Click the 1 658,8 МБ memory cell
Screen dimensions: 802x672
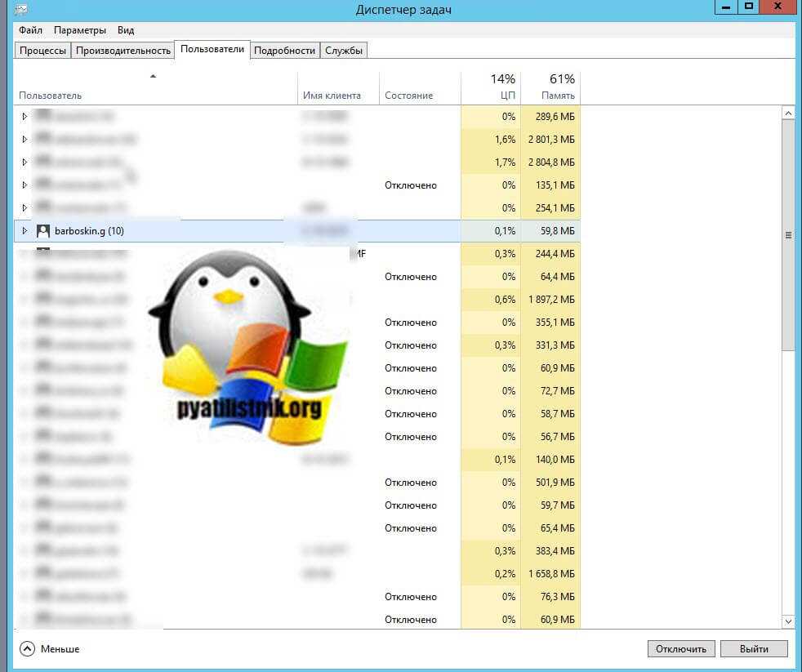551,574
